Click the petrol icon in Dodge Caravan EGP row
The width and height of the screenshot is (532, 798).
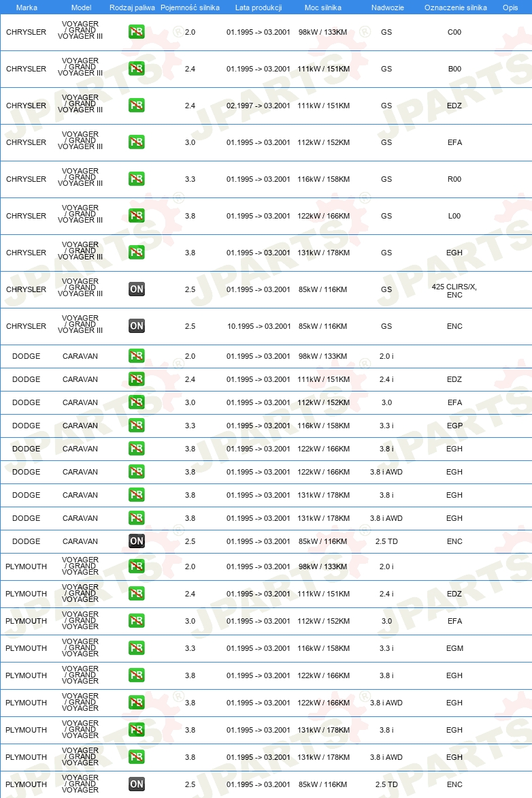(136, 426)
